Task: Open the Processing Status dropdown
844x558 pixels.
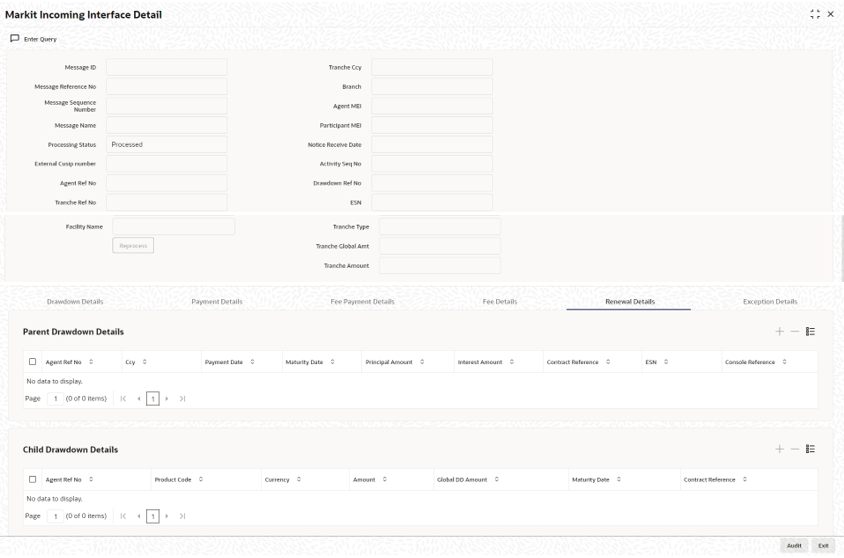Action: [x=166, y=145]
